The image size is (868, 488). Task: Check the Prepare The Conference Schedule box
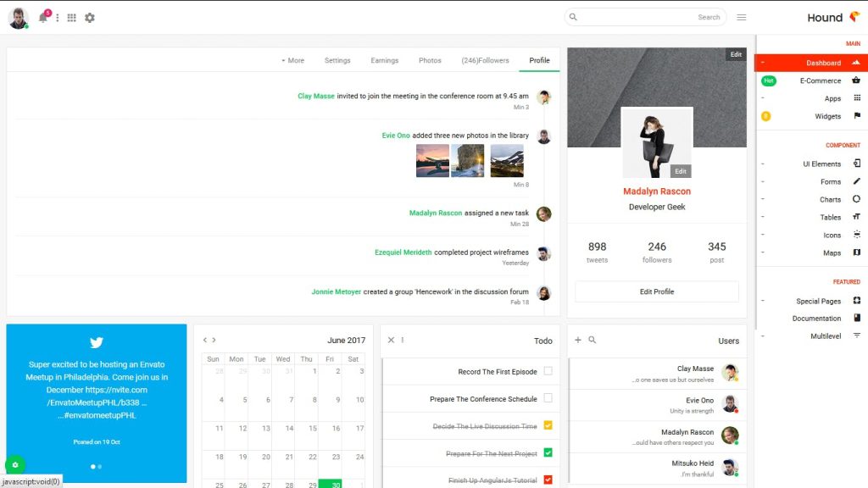tap(547, 398)
